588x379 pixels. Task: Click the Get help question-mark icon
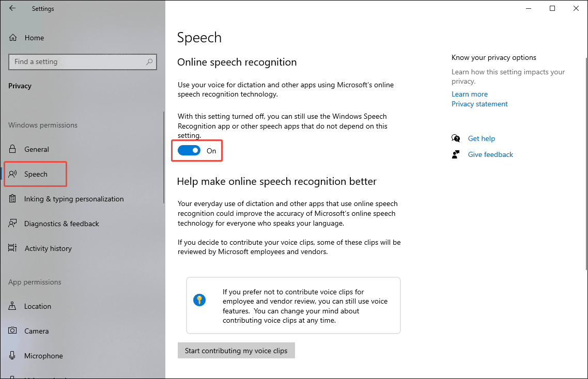456,138
